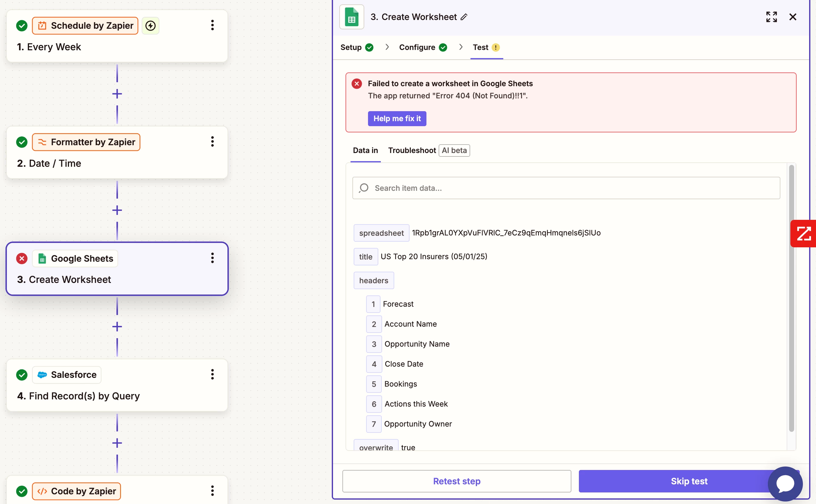Click the Salesforce step green check icon
816x504 pixels.
pos(22,375)
